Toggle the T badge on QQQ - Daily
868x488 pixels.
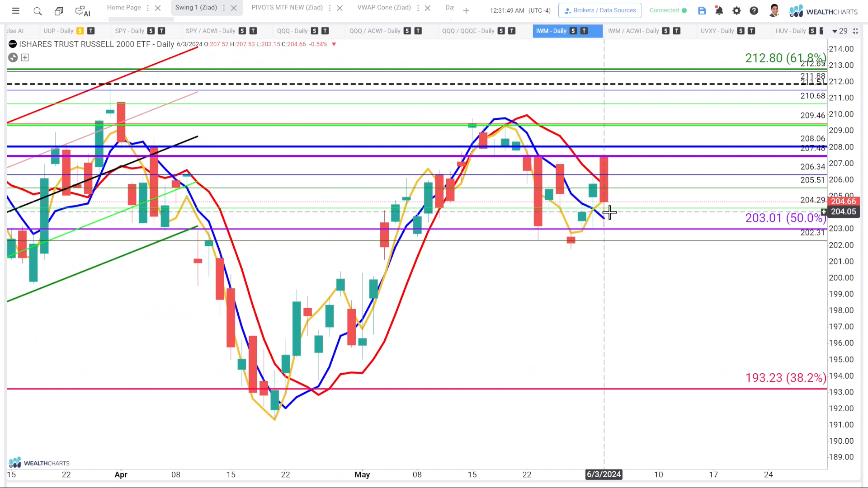click(x=325, y=31)
